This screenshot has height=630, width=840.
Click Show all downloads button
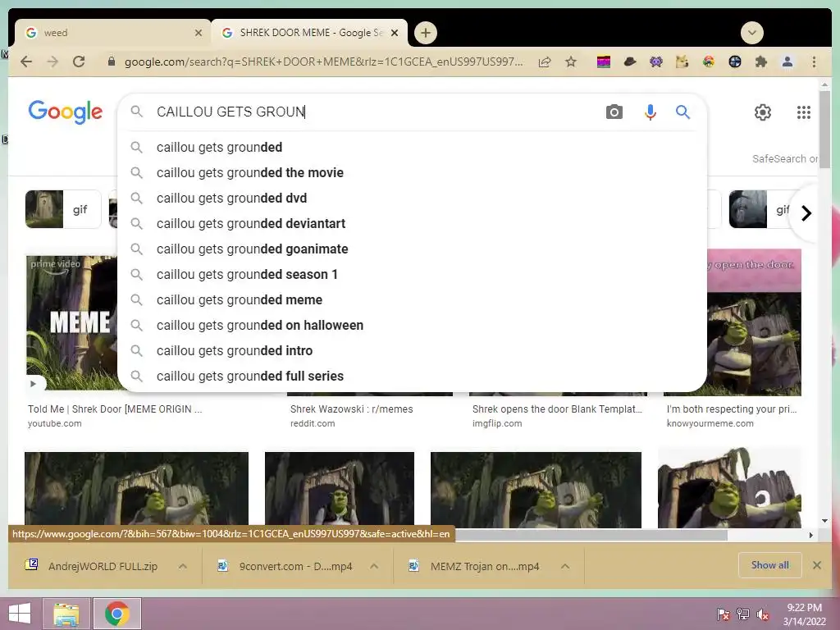(x=769, y=565)
